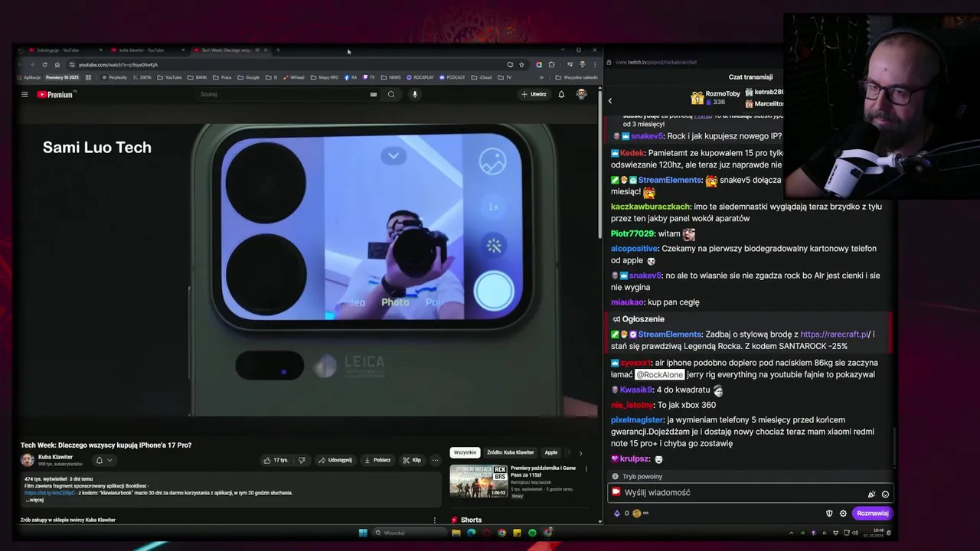980x551 pixels.
Task: Click the Pobierz download button
Action: click(x=377, y=460)
